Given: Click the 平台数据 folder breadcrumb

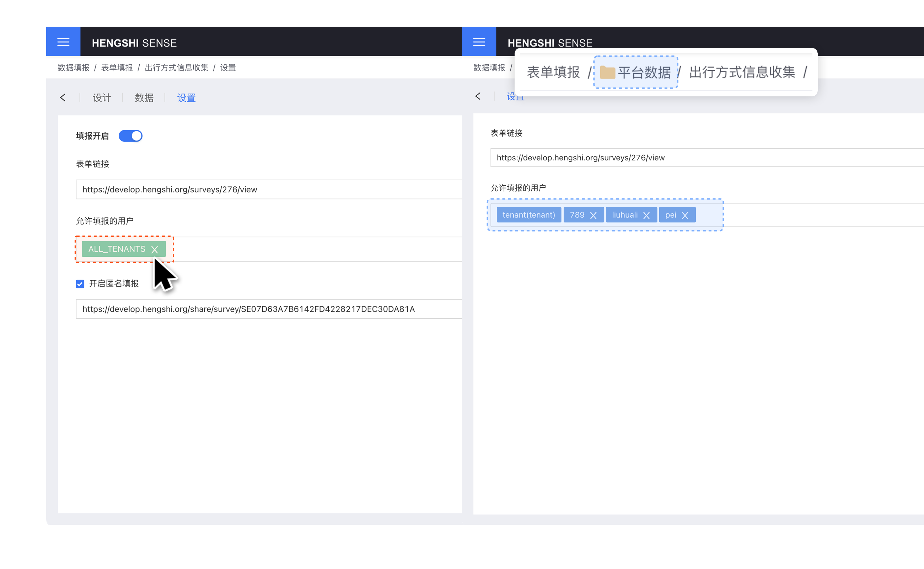Looking at the screenshot, I should tap(635, 72).
